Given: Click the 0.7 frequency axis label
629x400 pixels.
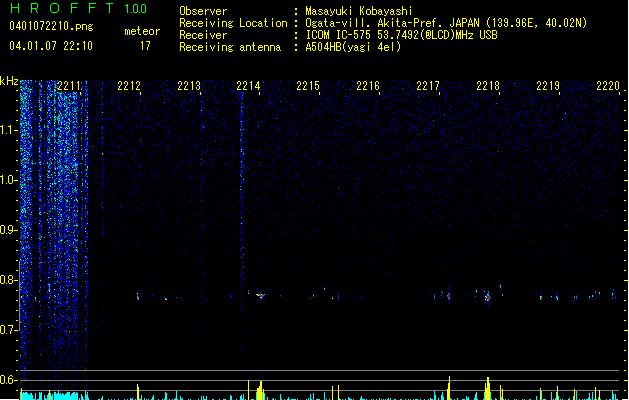Looking at the screenshot, I should click(x=8, y=330).
